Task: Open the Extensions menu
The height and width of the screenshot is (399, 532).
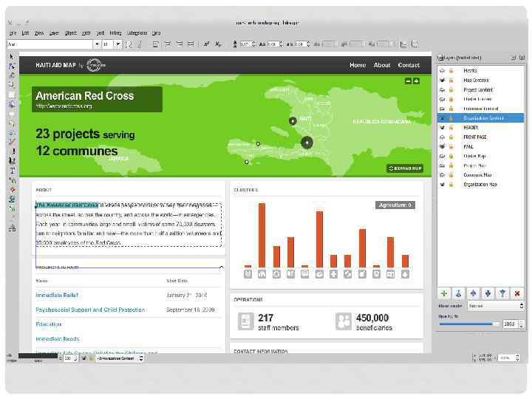Action: tap(137, 33)
